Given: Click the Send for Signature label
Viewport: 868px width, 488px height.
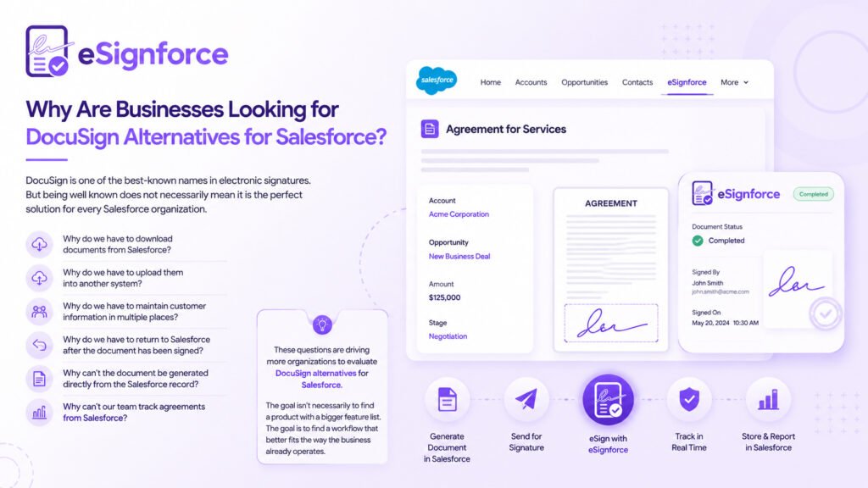Looking at the screenshot, I should pos(526,442).
